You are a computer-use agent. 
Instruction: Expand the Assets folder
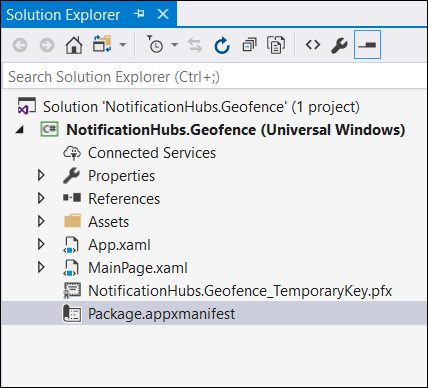(x=41, y=221)
